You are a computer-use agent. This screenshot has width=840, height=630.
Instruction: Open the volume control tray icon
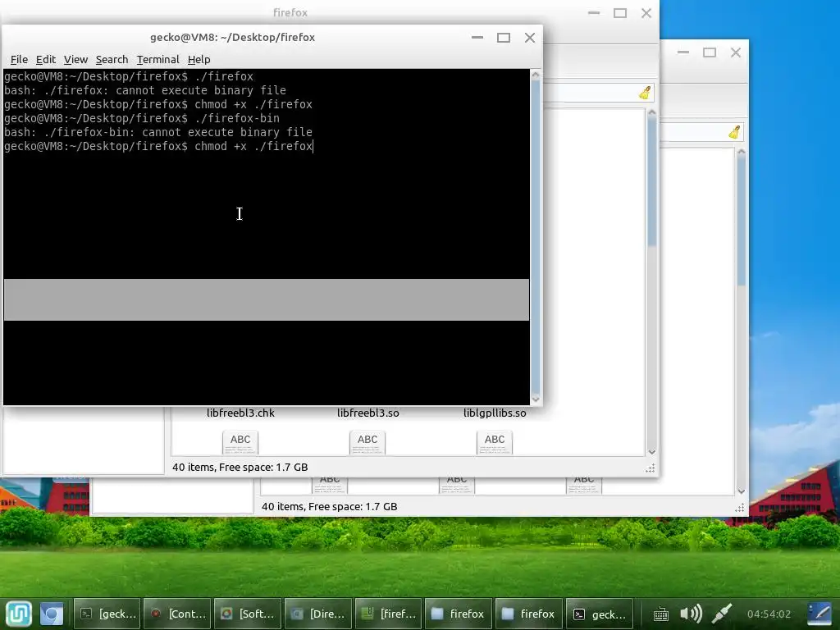point(691,614)
